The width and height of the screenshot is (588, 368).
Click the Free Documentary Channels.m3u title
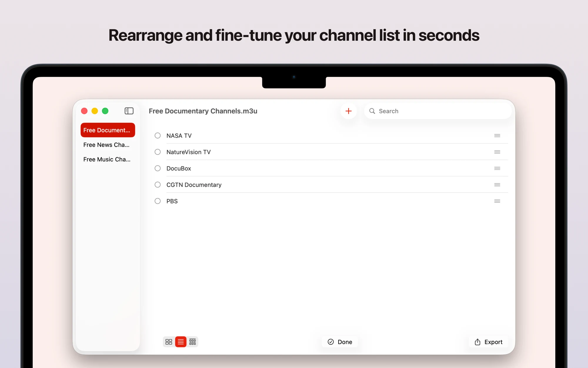[x=203, y=111]
